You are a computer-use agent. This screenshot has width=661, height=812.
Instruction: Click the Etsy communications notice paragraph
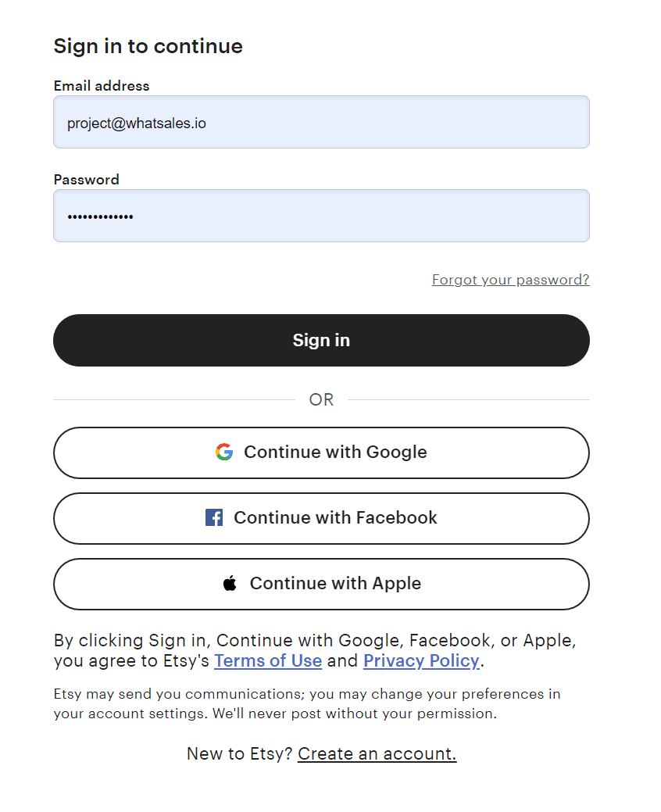pyautogui.click(x=307, y=704)
